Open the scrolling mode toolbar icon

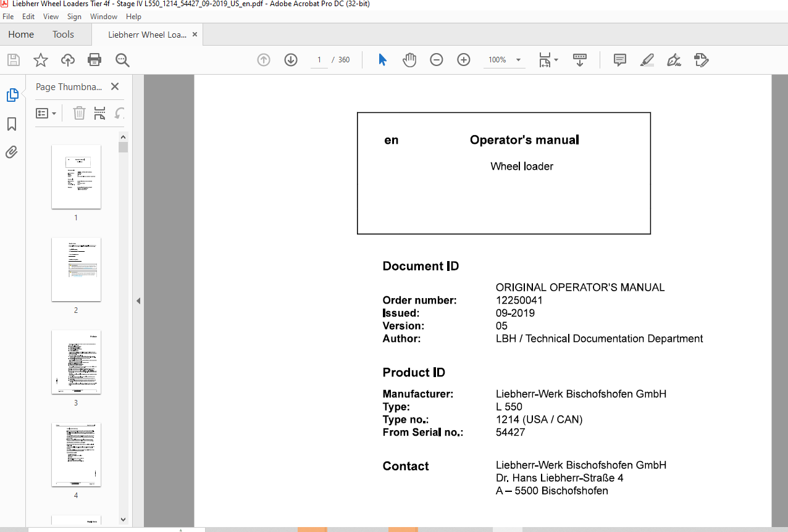[580, 60]
